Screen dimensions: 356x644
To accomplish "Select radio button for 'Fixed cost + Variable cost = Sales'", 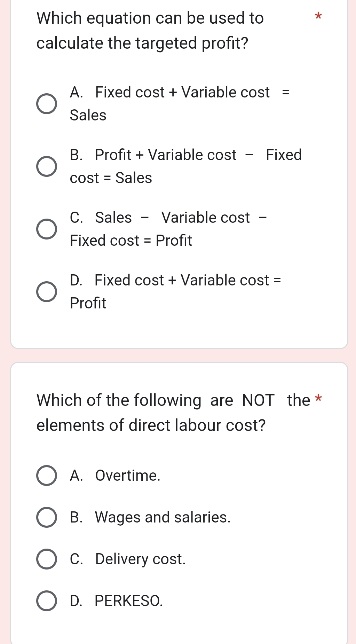I will tap(47, 104).
